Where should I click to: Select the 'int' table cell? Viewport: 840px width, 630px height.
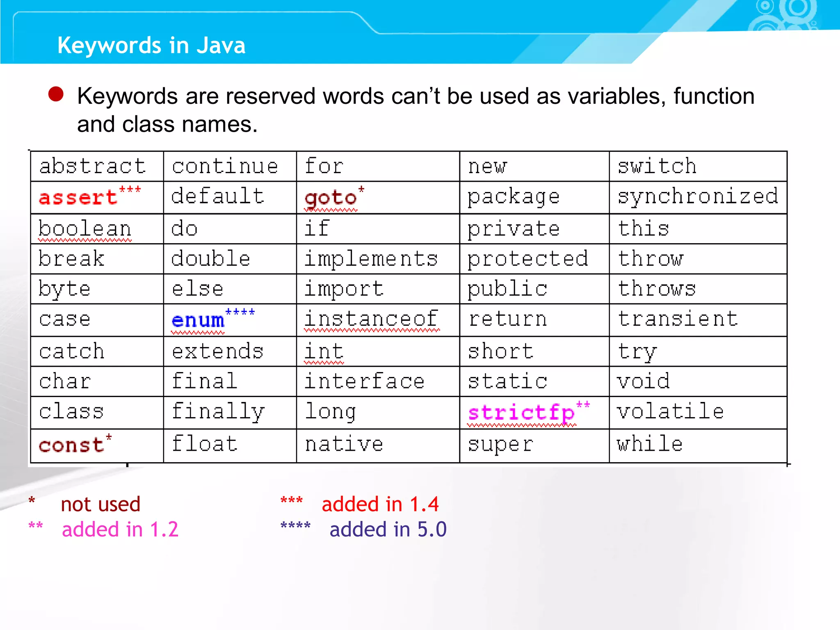coord(378,352)
